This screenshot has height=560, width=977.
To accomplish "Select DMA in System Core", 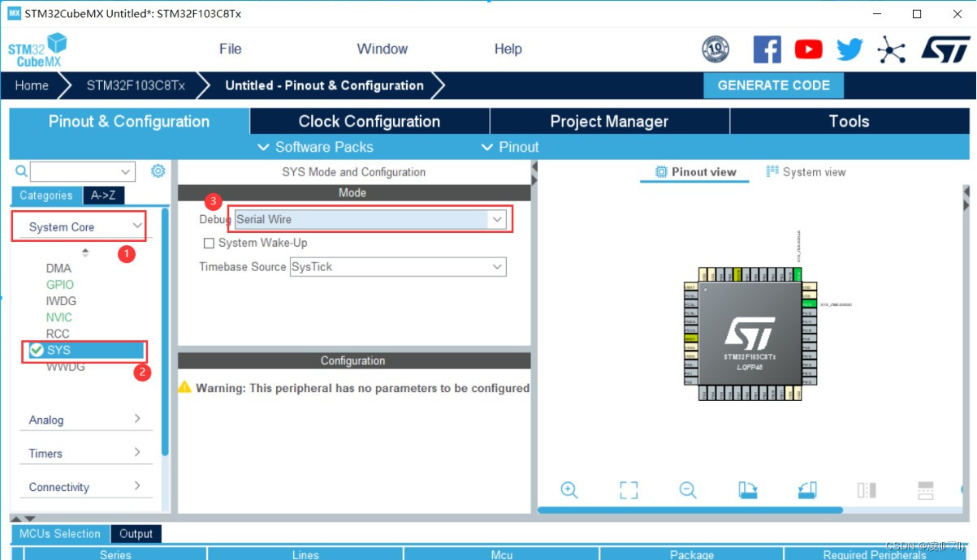I will (x=58, y=268).
